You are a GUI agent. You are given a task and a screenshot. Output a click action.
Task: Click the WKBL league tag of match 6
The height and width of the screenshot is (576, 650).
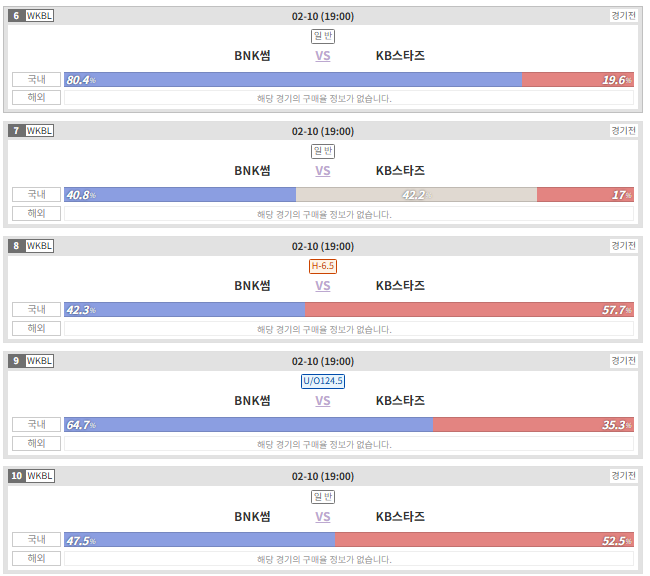click(39, 16)
